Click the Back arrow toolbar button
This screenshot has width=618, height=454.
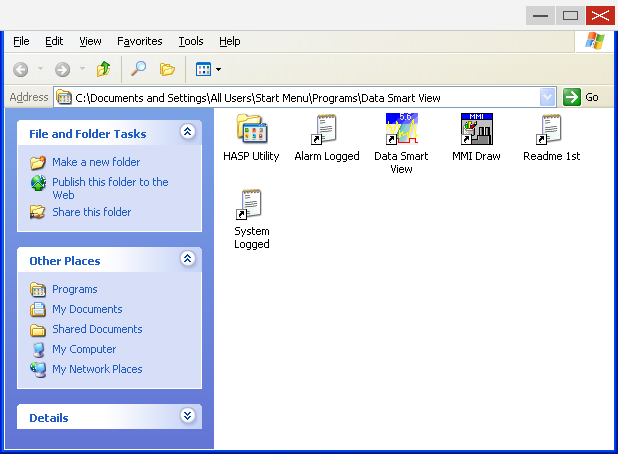(20, 69)
